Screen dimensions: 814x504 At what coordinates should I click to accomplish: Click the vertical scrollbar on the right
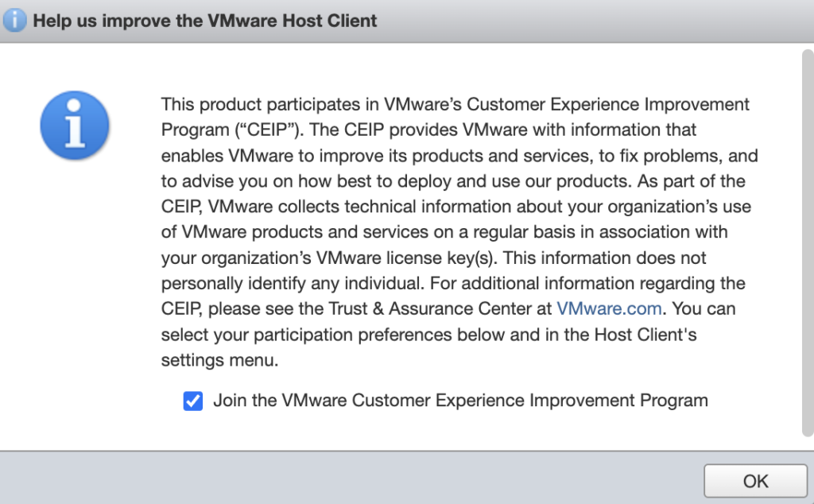(x=806, y=238)
